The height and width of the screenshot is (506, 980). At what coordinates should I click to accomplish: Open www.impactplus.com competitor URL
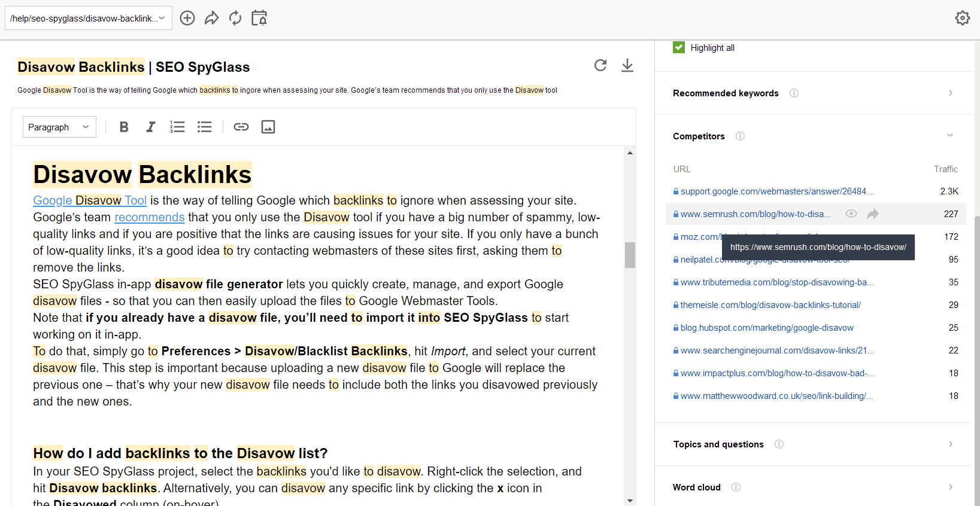[777, 373]
